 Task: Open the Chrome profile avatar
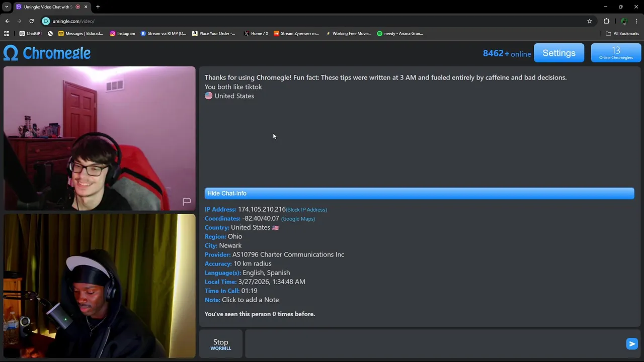coord(624,21)
